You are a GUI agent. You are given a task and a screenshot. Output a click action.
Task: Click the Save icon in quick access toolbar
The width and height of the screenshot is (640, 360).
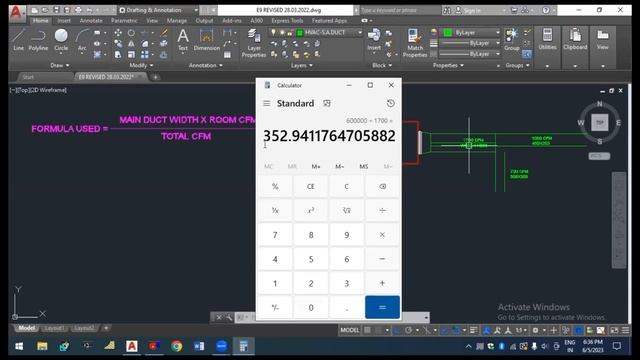(x=56, y=10)
